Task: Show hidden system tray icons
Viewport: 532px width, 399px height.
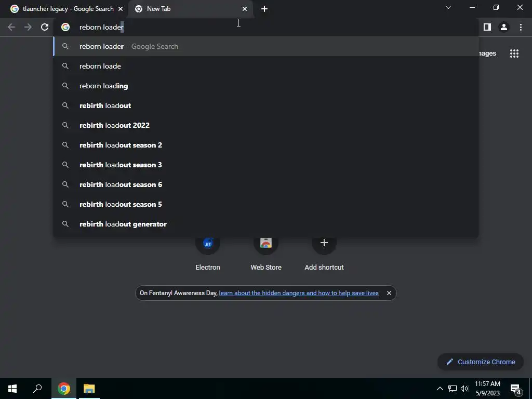Action: tap(440, 389)
